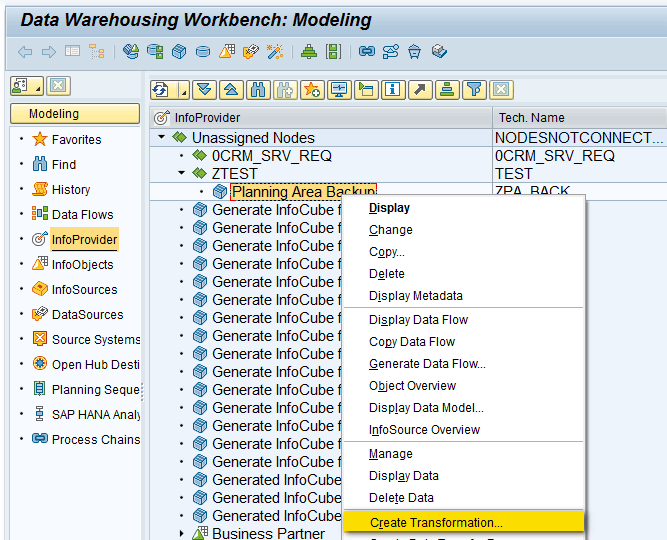667x540 pixels.
Task: Expand the Business Partner tree node
Action: point(181,533)
